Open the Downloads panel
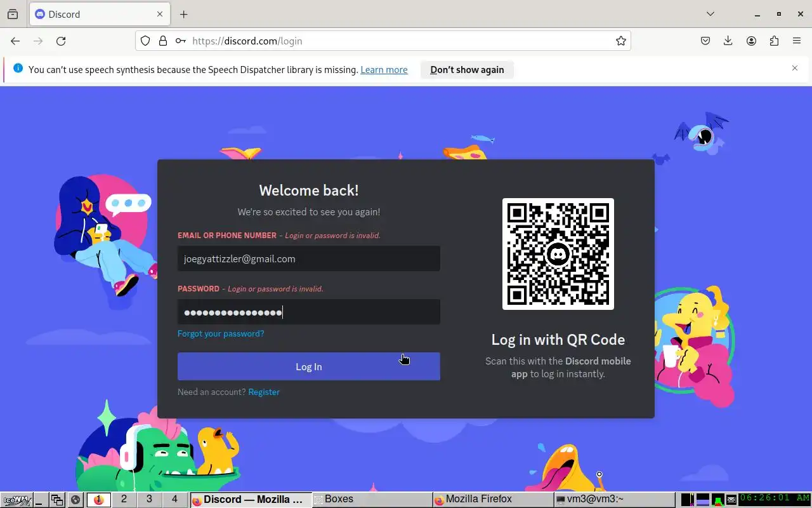Viewport: 812px width, 508px height. [728, 41]
